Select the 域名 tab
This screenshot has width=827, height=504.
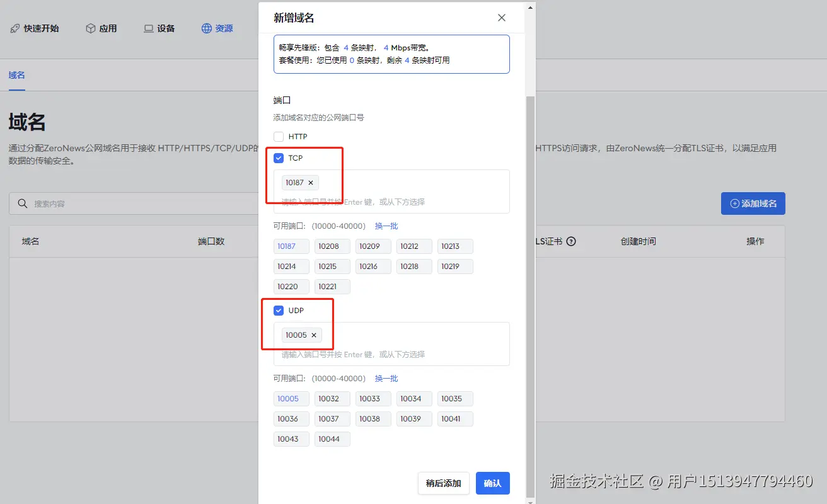click(17, 75)
